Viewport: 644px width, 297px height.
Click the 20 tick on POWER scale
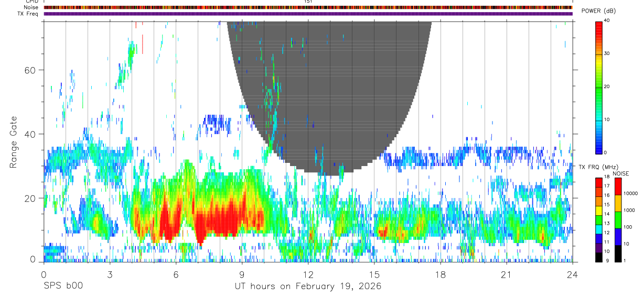pos(607,86)
